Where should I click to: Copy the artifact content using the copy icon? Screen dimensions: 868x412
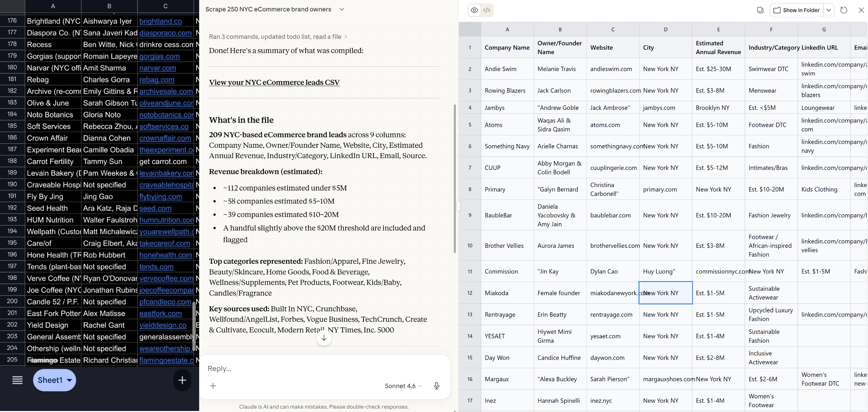pyautogui.click(x=760, y=10)
